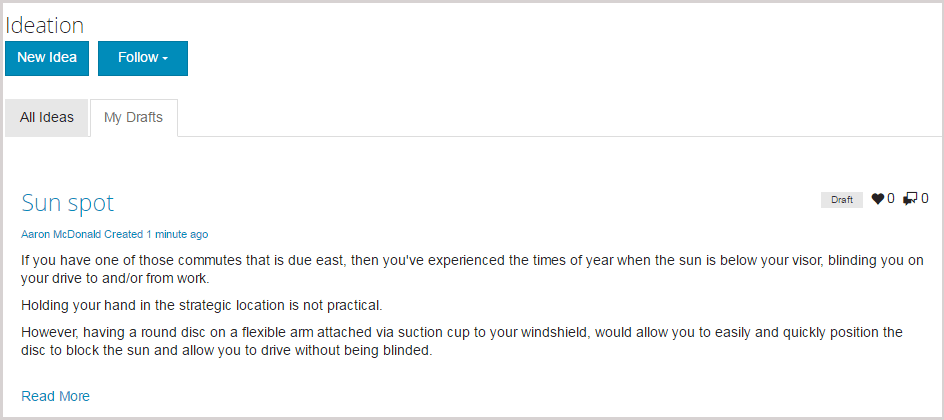The height and width of the screenshot is (420, 944).
Task: Click the comment count beside speech bubbles
Action: (925, 199)
